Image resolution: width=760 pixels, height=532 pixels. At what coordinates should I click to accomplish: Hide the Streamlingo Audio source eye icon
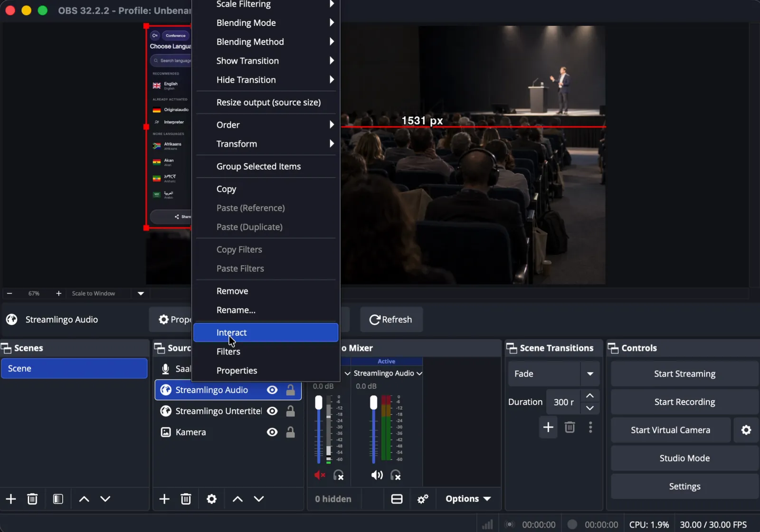tap(272, 390)
